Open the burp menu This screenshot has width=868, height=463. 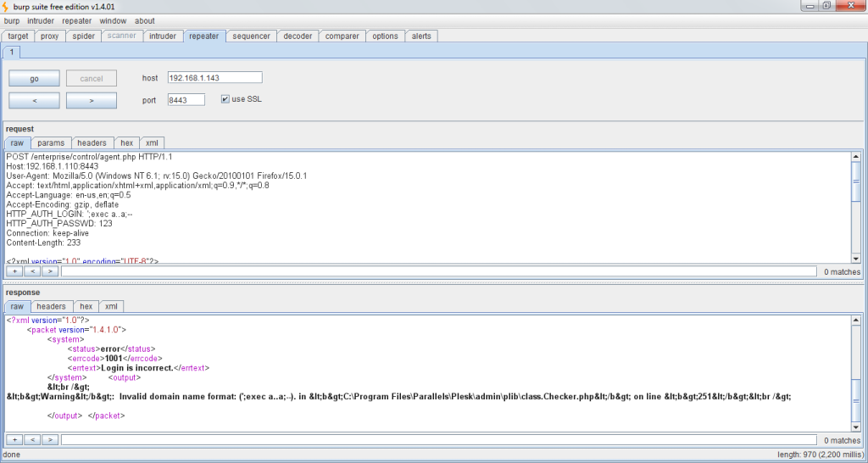tap(12, 21)
